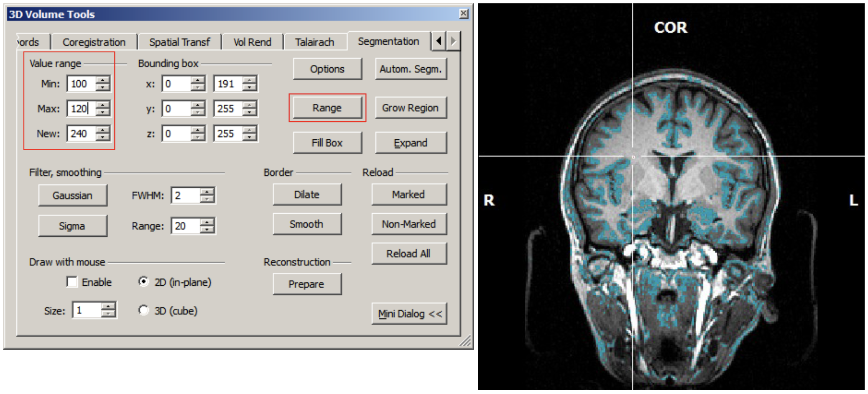Image resolution: width=868 pixels, height=394 pixels.
Task: Collapse with Mini Dialog << button
Action: pos(409,314)
